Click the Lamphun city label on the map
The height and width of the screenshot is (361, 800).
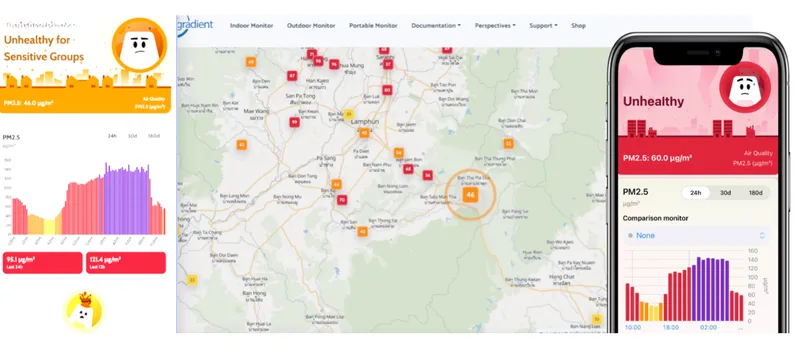(365, 122)
